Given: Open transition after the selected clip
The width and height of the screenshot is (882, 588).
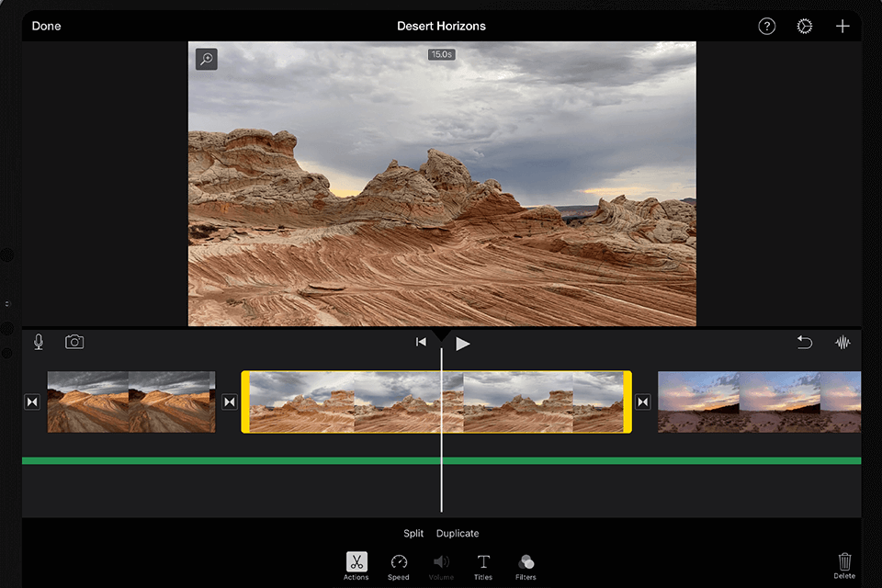Looking at the screenshot, I should coord(643,401).
